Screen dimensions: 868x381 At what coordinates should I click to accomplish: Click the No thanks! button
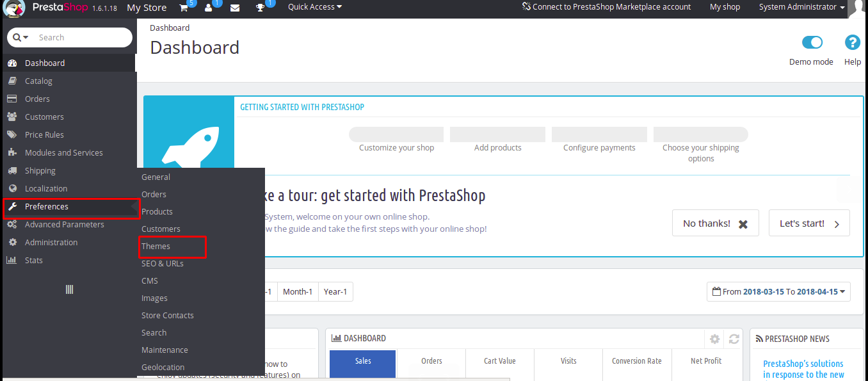716,223
